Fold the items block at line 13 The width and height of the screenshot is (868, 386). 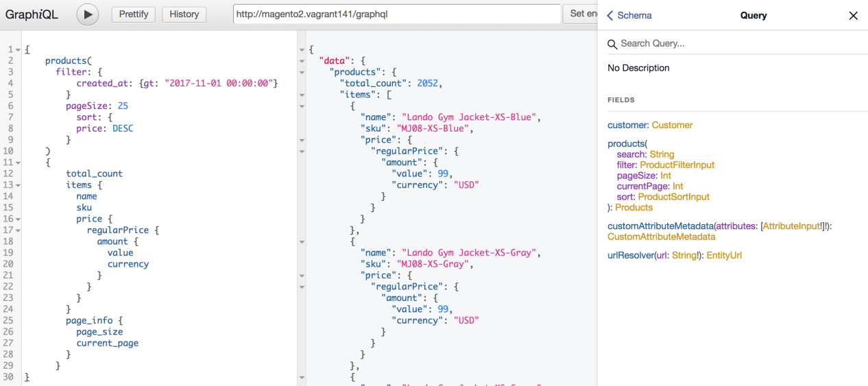[18, 185]
